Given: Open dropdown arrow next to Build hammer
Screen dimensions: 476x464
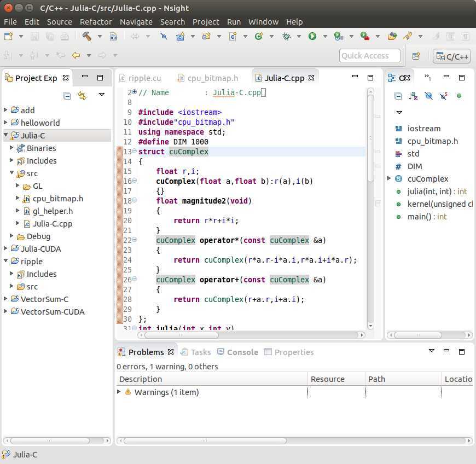Looking at the screenshot, I should (x=99, y=37).
